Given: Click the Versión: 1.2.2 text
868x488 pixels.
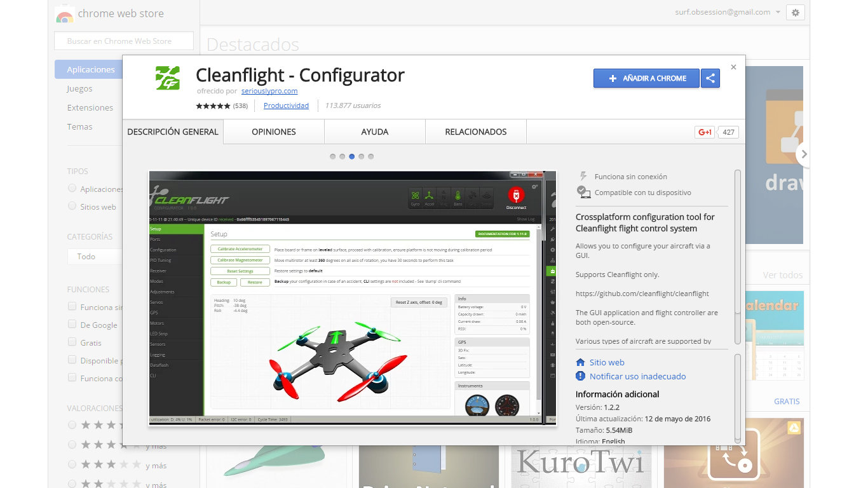Looking at the screenshot, I should click(597, 407).
